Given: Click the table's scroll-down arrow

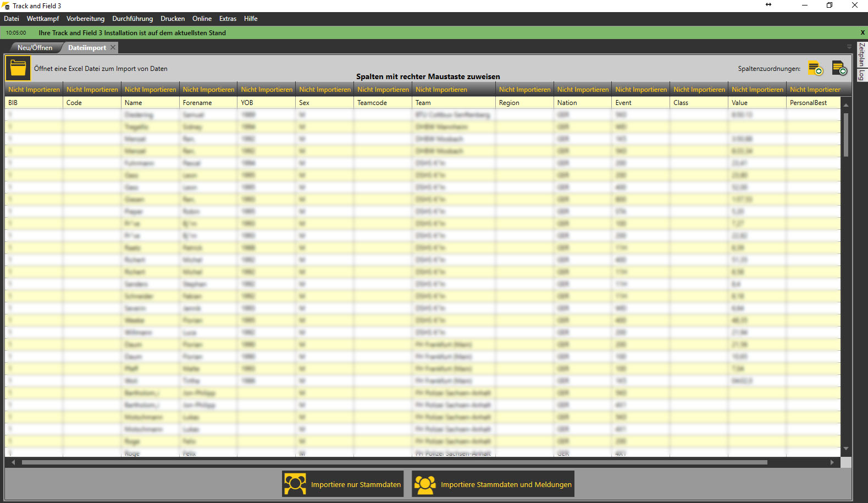Looking at the screenshot, I should [x=846, y=449].
